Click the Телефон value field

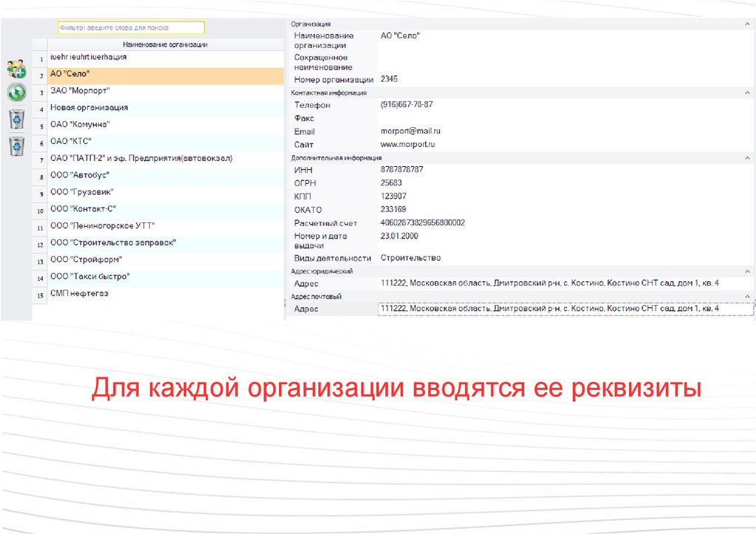(x=407, y=105)
